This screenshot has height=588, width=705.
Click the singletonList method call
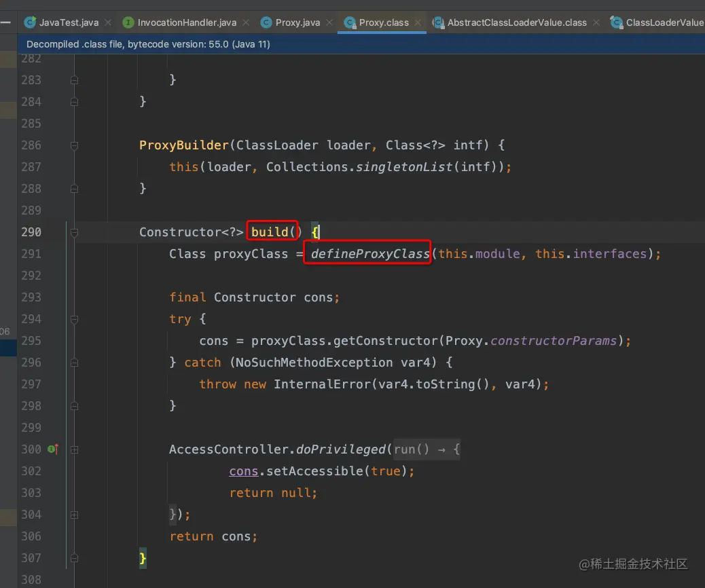pyautogui.click(x=404, y=167)
